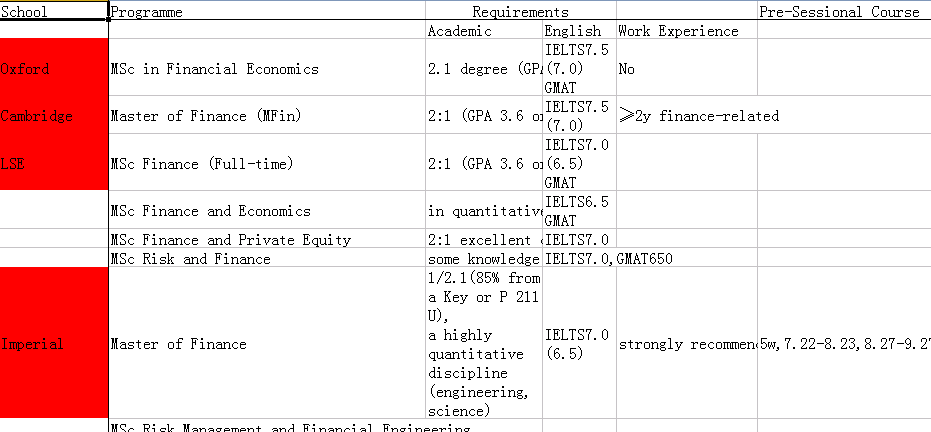Image resolution: width=931 pixels, height=432 pixels.
Task: Select MSc in Financial Economics cell
Action: (x=266, y=69)
